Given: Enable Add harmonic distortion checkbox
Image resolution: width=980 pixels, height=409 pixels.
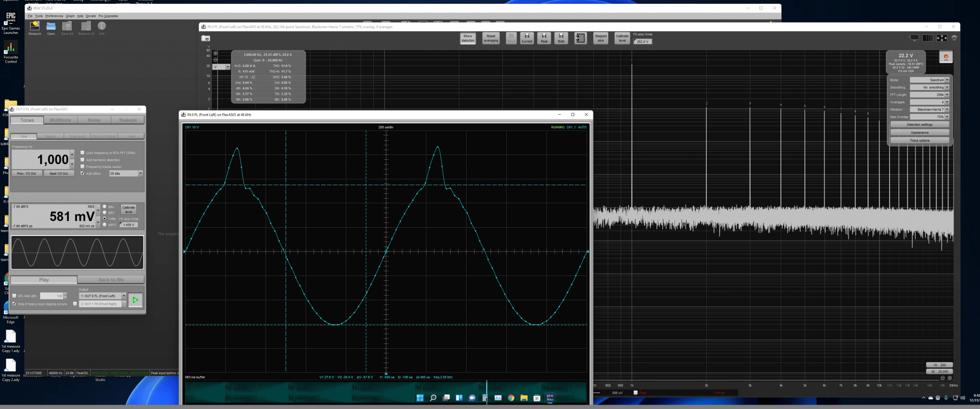Looking at the screenshot, I should click(82, 160).
